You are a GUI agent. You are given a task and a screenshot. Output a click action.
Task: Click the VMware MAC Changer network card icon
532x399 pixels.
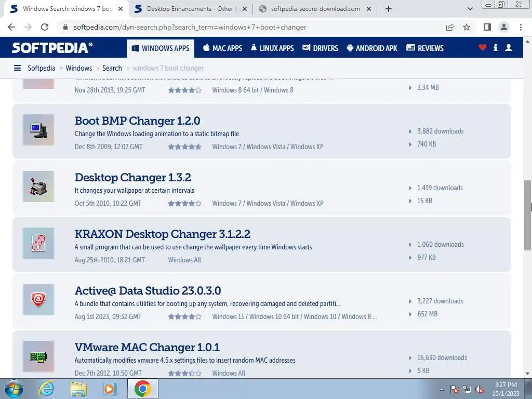click(x=38, y=356)
